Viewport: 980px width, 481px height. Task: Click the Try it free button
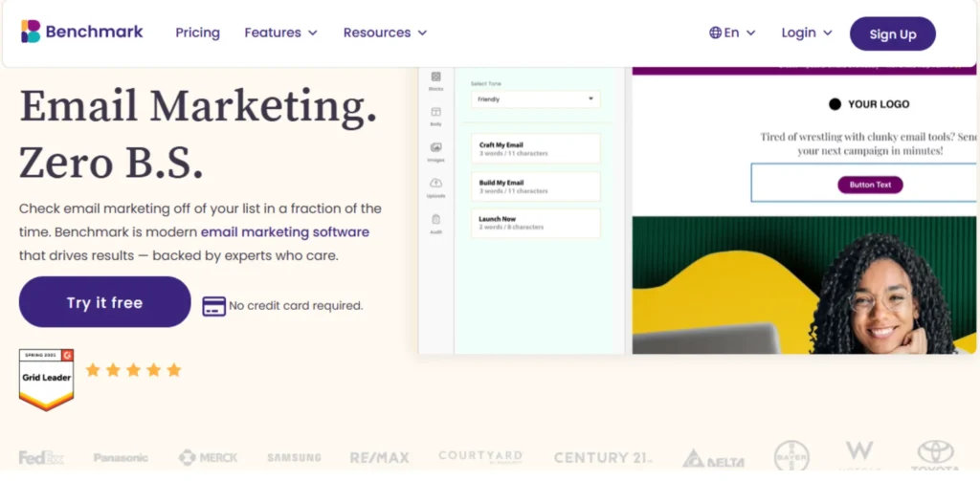pos(105,302)
